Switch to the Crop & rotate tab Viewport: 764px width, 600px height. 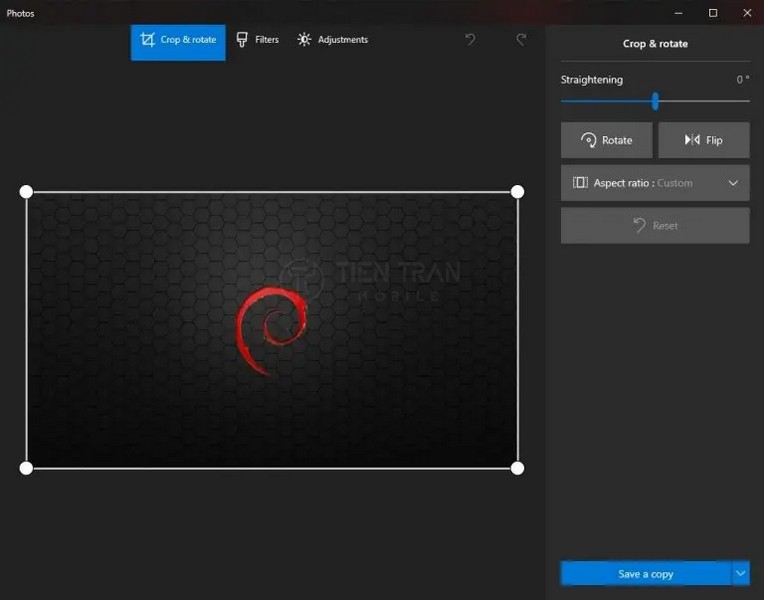pyautogui.click(x=178, y=41)
